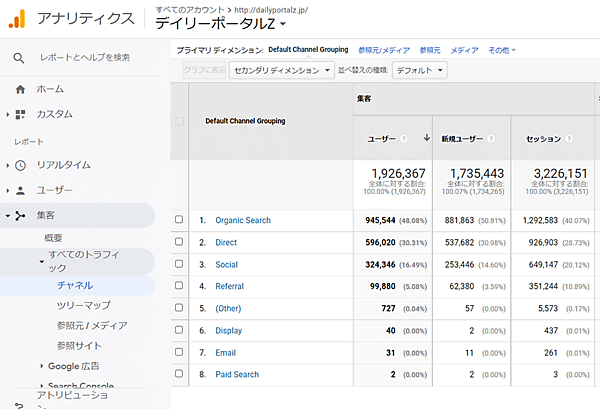Click the search magnifier icon in sidebar
This screenshot has height=409, width=600.
(19, 58)
